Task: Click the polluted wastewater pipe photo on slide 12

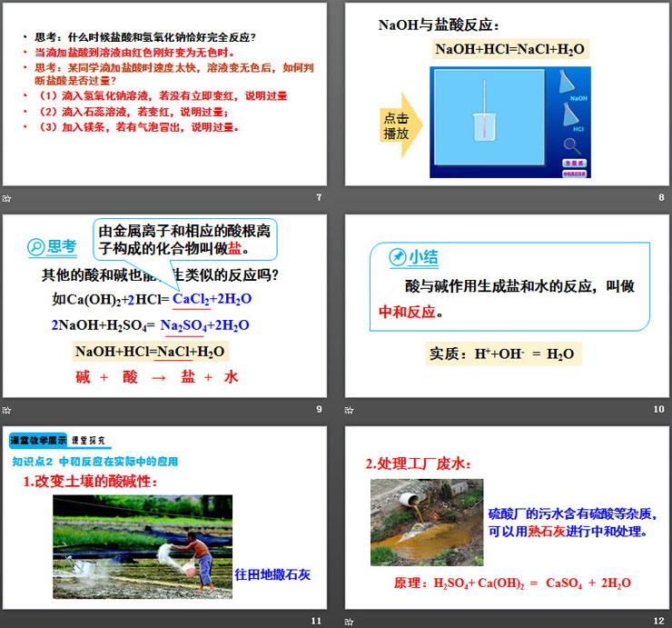Action: pos(426,522)
